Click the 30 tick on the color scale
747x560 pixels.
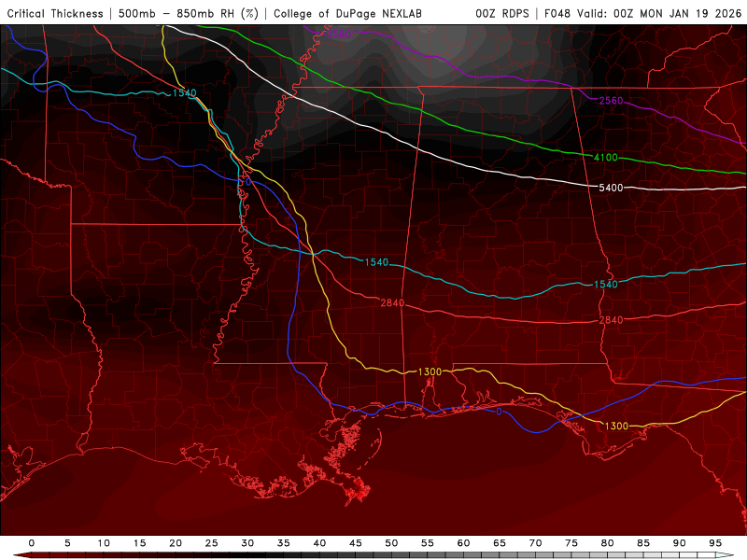click(247, 543)
